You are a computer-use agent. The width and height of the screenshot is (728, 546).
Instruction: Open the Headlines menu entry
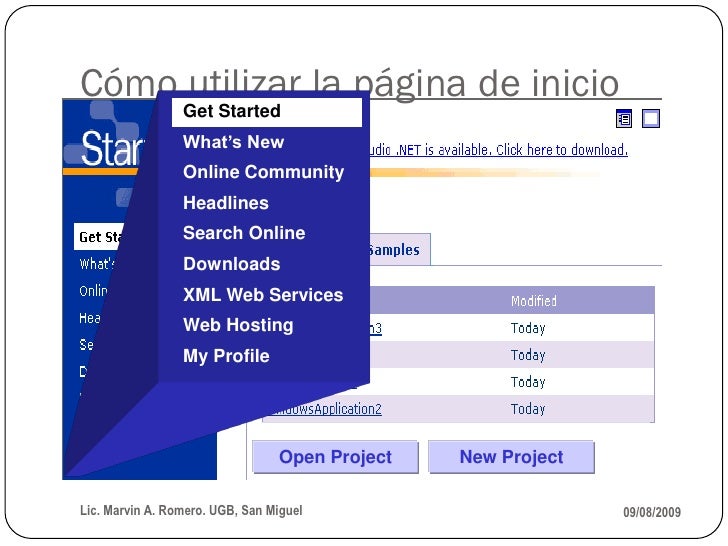click(226, 203)
